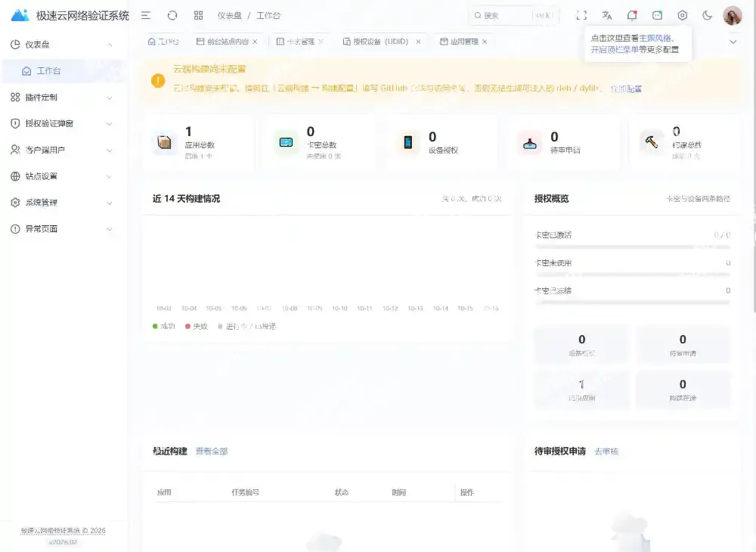
Task: Open 查看全部 next to 最近构建
Action: tap(212, 451)
